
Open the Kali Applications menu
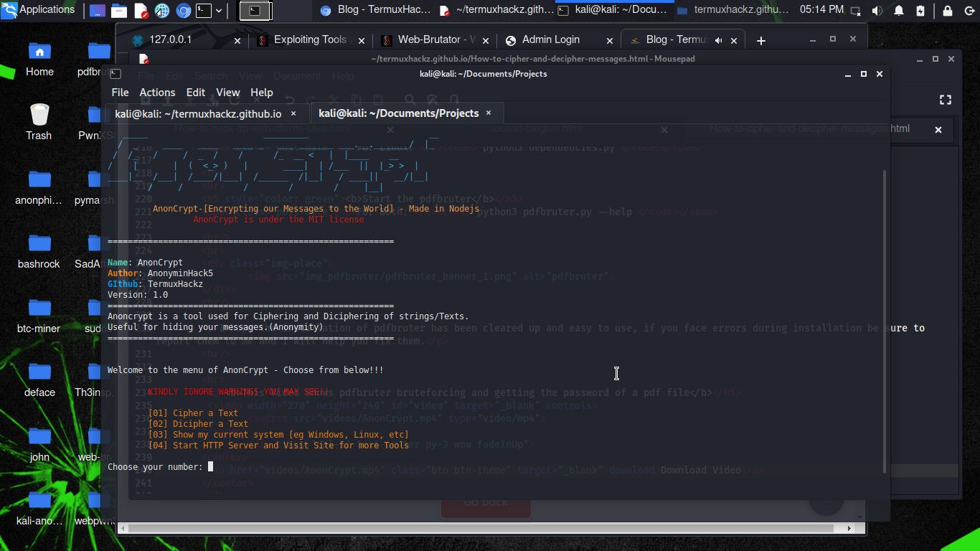click(39, 10)
